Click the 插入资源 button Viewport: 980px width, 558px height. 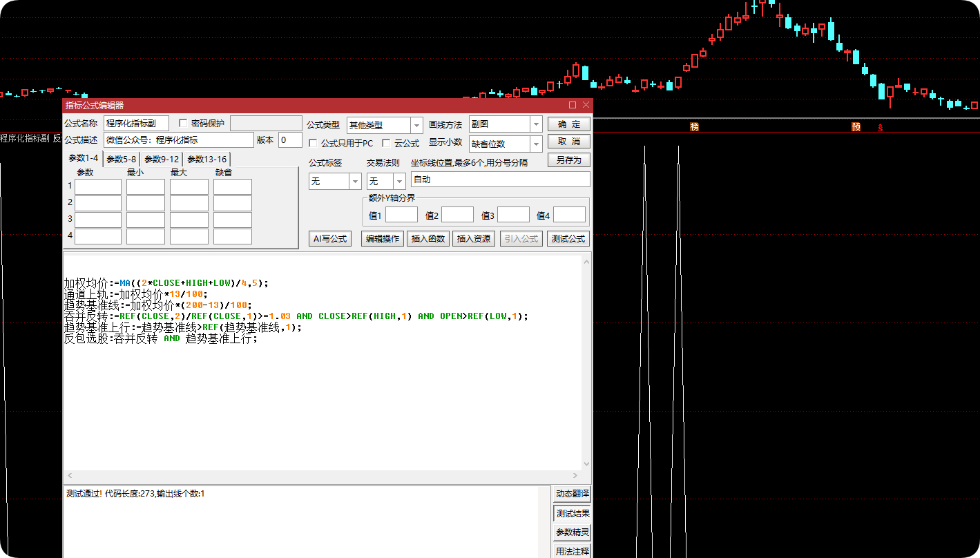(474, 239)
